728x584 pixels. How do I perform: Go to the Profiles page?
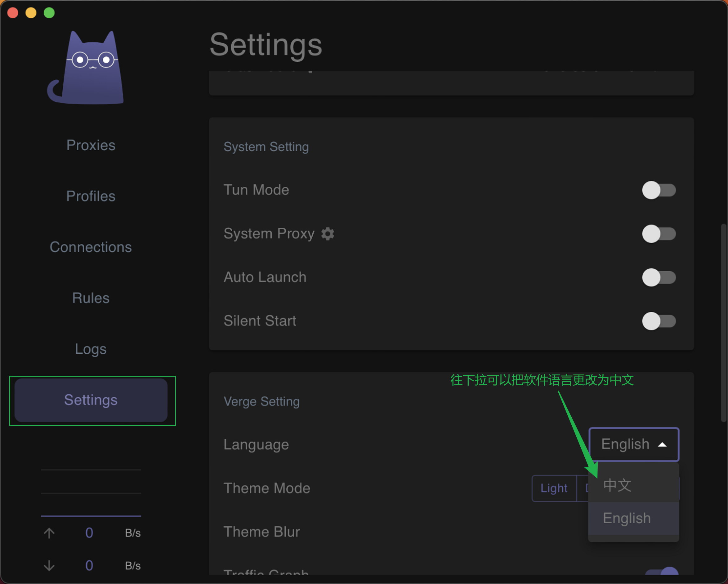click(91, 196)
